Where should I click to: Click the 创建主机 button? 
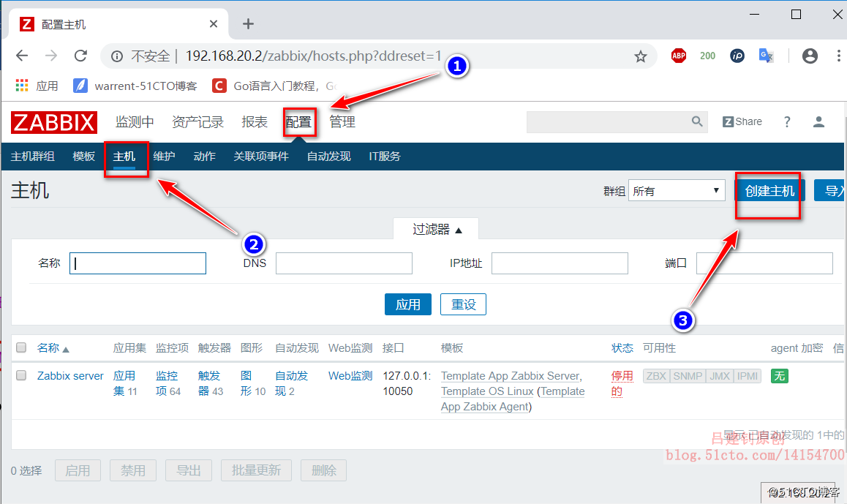point(769,190)
